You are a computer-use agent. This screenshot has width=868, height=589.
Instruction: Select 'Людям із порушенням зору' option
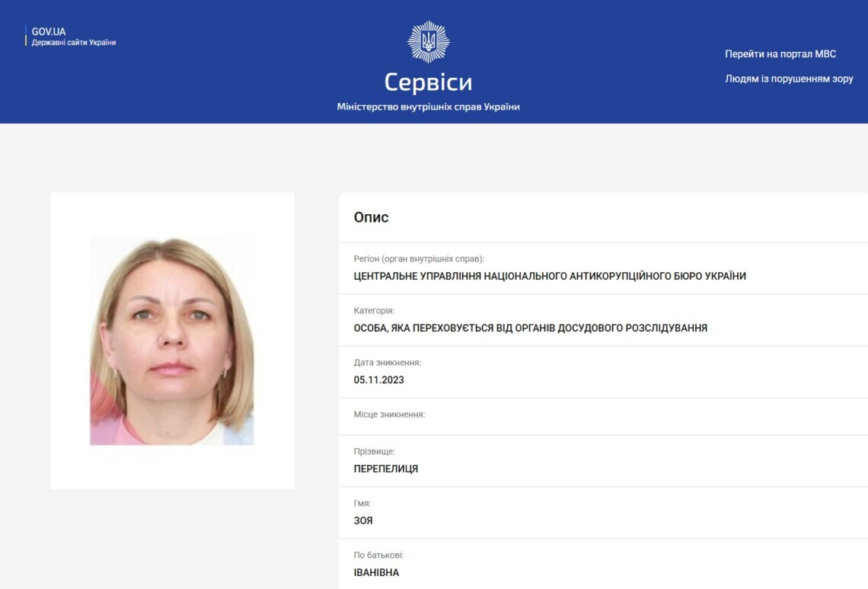coord(789,78)
